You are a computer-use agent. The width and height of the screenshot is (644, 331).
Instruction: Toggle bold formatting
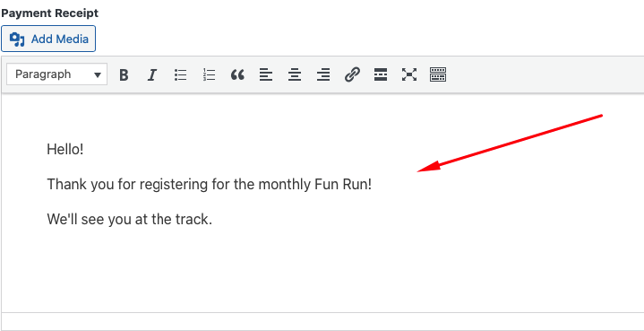(124, 74)
